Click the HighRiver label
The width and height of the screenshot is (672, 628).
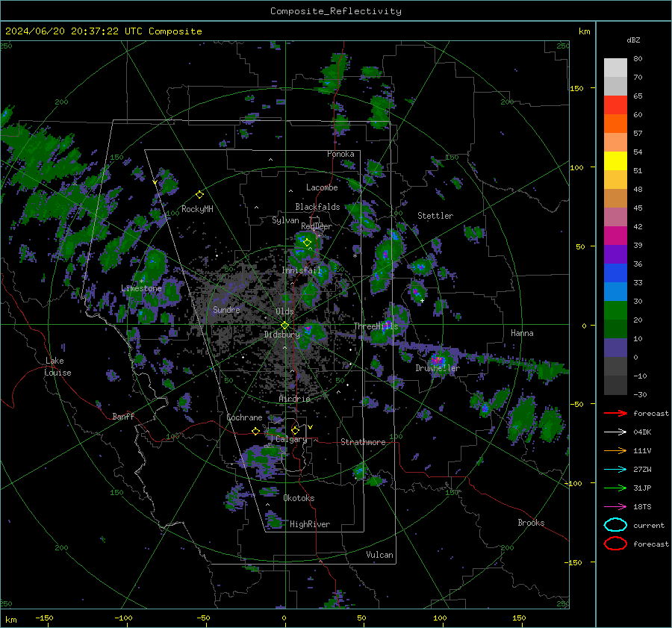click(310, 524)
